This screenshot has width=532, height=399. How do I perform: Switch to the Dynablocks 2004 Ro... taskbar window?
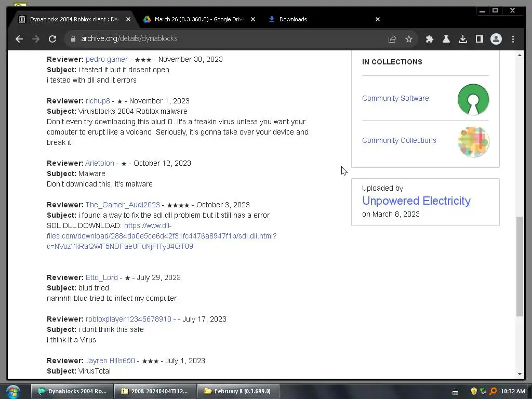click(x=72, y=391)
